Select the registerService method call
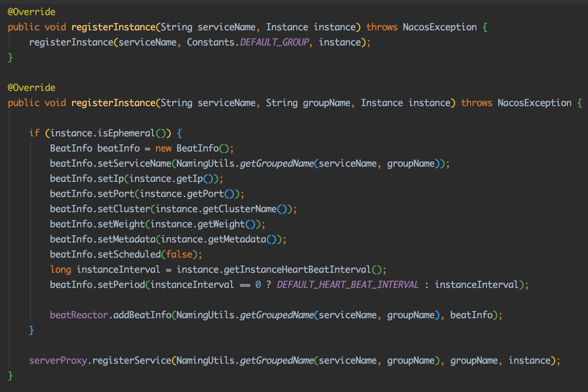The image size is (588, 392). [x=132, y=360]
